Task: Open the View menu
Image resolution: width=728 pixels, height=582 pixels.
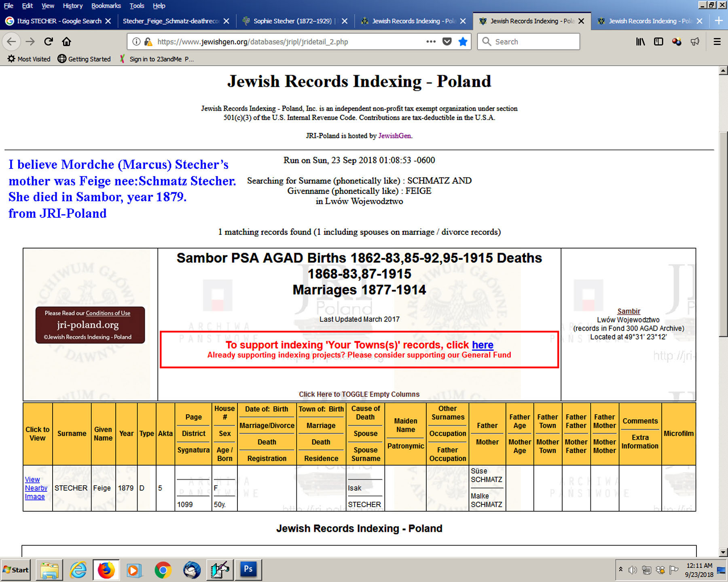Action: (x=48, y=6)
